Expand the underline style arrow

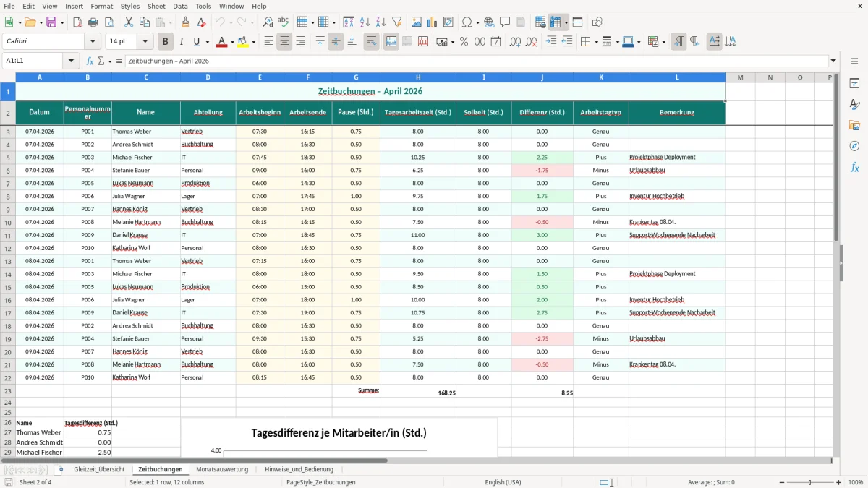(x=207, y=42)
